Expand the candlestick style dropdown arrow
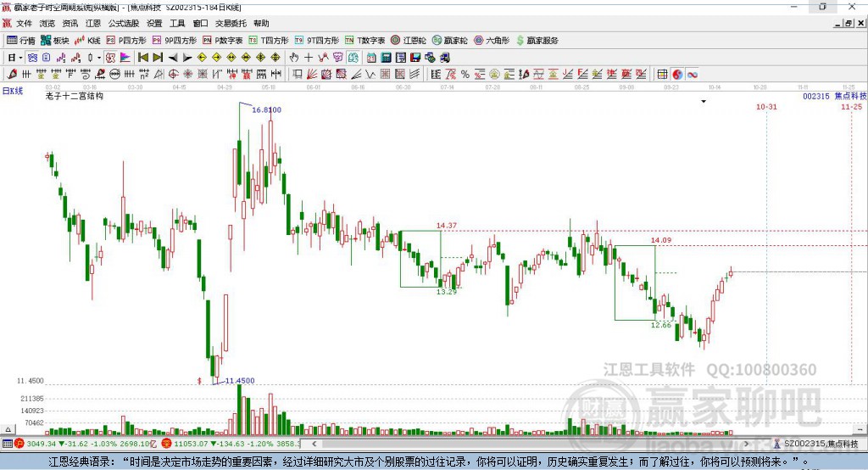This screenshot has height=470, width=868. (x=98, y=57)
